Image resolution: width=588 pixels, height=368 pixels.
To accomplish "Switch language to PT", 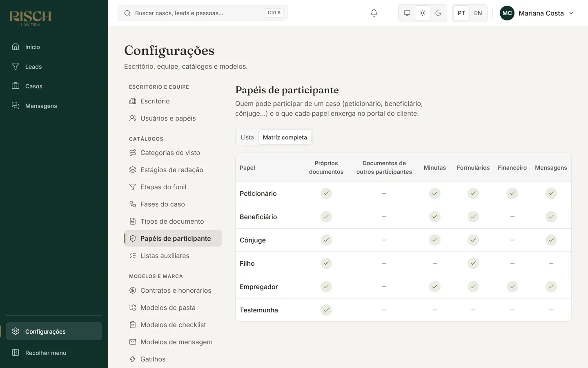I will [461, 13].
